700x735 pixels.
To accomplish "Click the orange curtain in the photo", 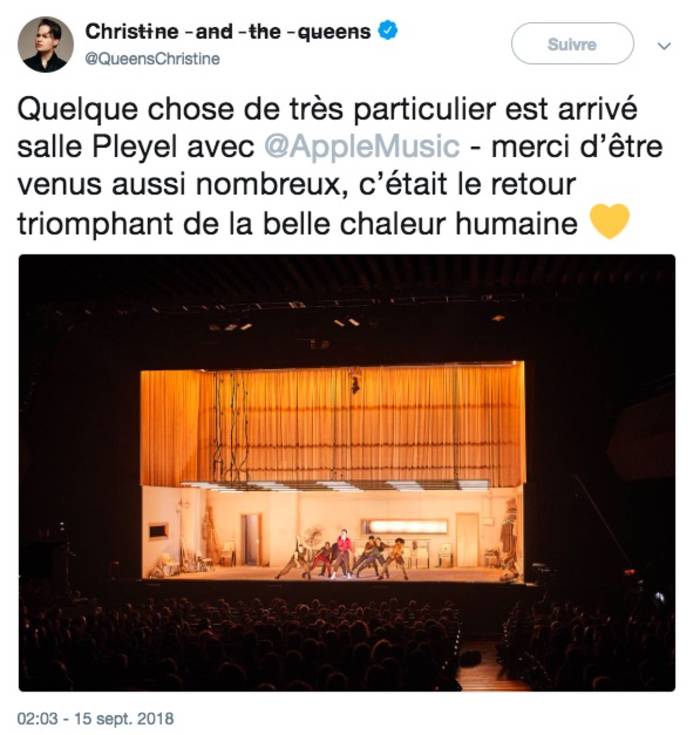I will pyautogui.click(x=332, y=426).
